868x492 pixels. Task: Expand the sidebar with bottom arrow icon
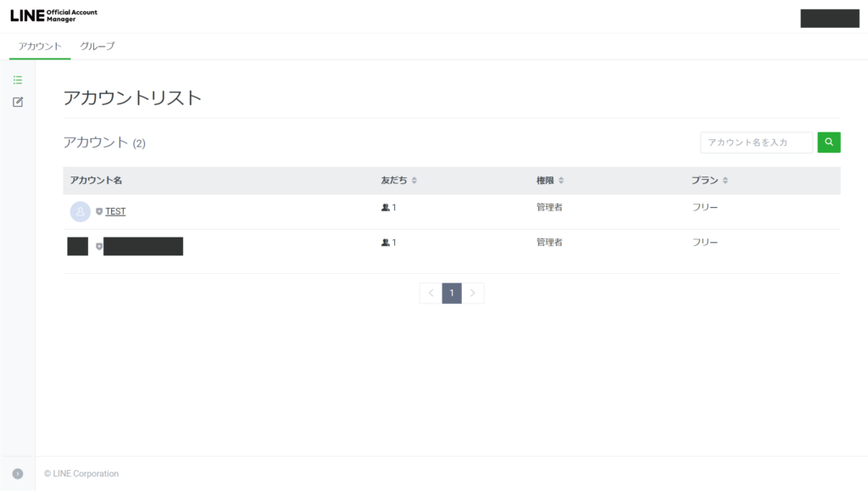[18, 473]
